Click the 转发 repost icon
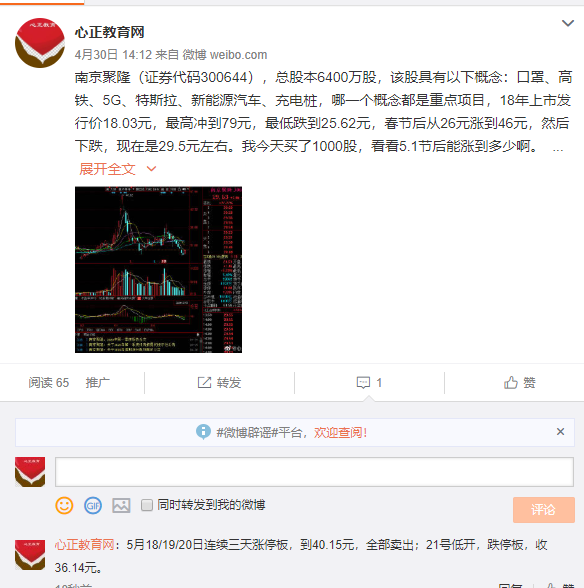The height and width of the screenshot is (588, 584). [204, 382]
